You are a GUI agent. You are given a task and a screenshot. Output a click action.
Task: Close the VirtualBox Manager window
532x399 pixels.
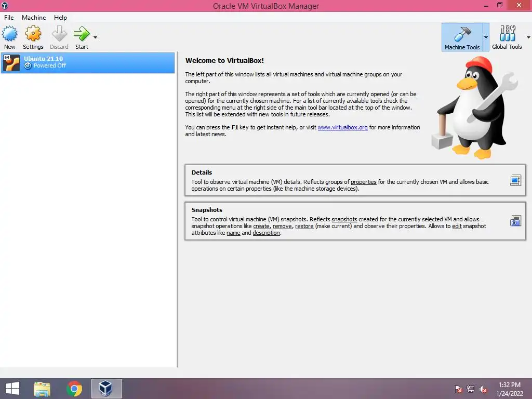tap(519, 5)
